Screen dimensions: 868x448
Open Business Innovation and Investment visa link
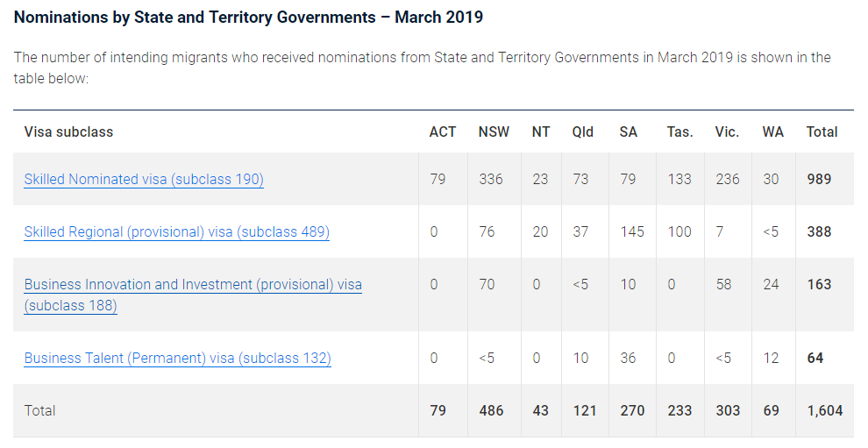[x=193, y=285]
